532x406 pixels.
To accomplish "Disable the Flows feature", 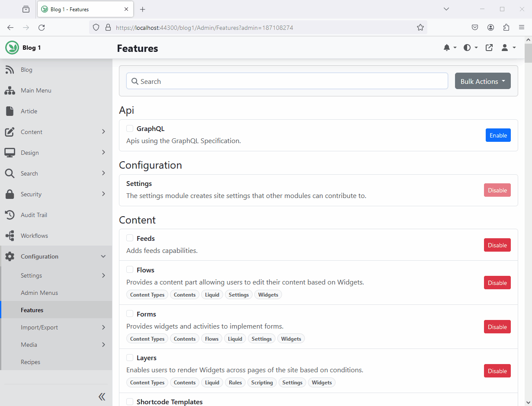I will (497, 283).
